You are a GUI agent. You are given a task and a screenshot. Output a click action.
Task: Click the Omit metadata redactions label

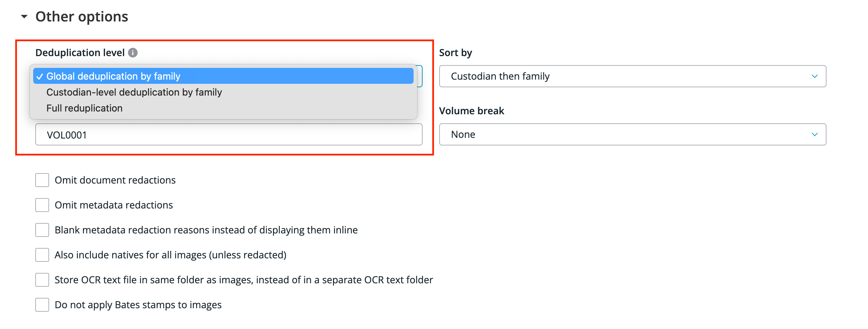coord(114,205)
